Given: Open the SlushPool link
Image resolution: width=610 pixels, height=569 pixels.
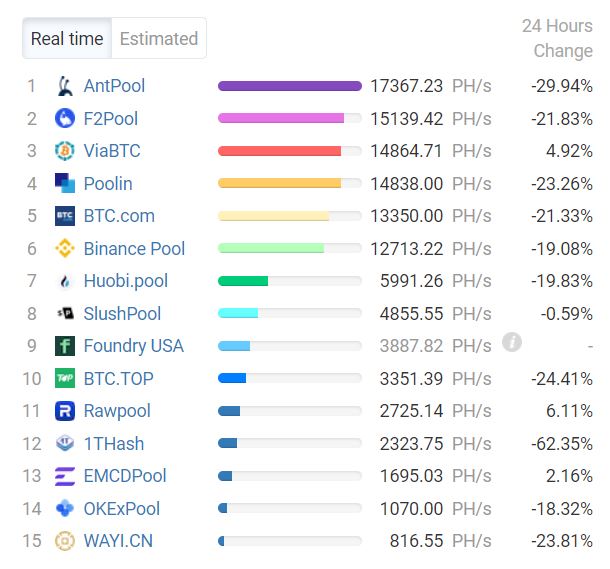Looking at the screenshot, I should point(122,313).
